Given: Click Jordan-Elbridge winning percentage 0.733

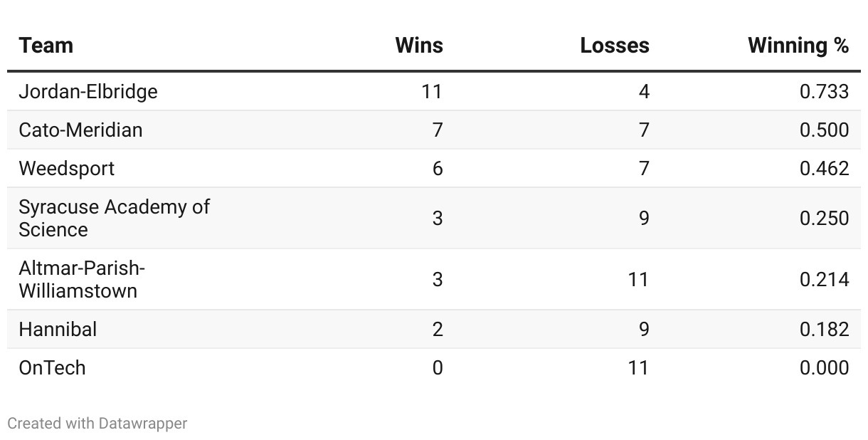Looking at the screenshot, I should coord(824,92).
